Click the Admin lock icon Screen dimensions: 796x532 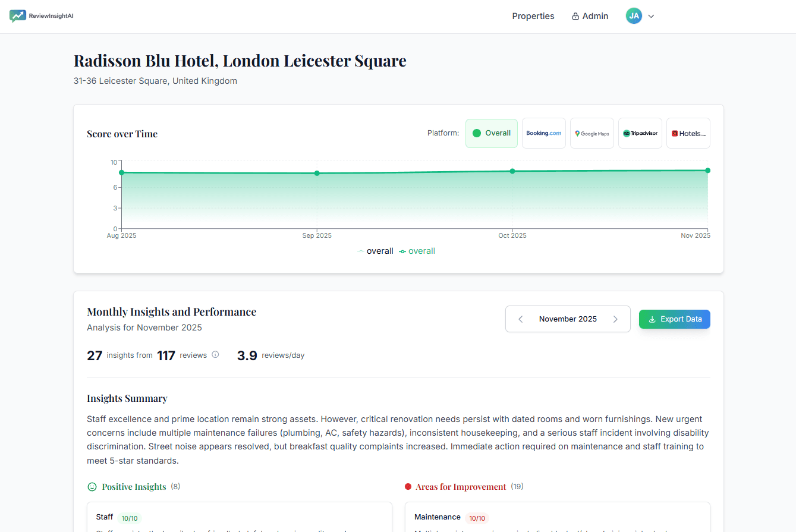(574, 16)
